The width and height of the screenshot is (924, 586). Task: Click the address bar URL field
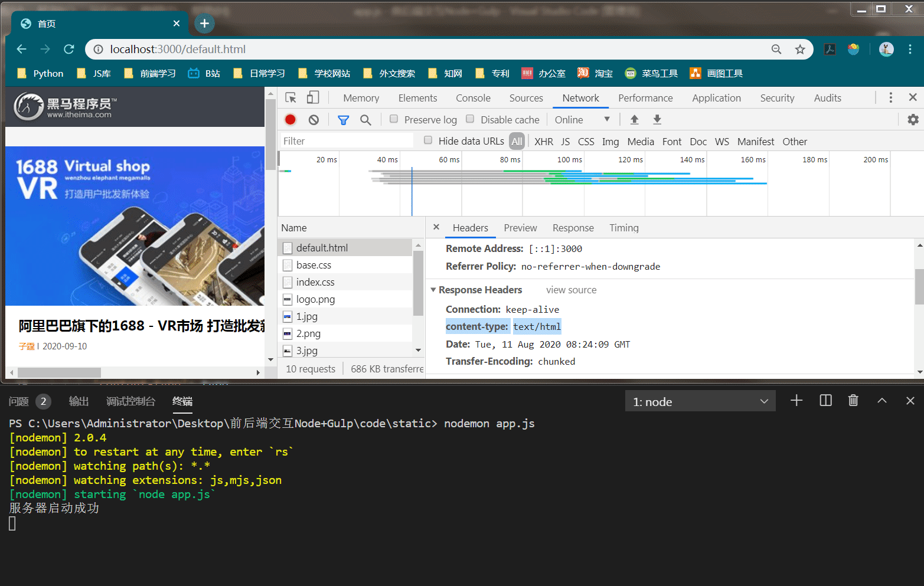[437, 49]
